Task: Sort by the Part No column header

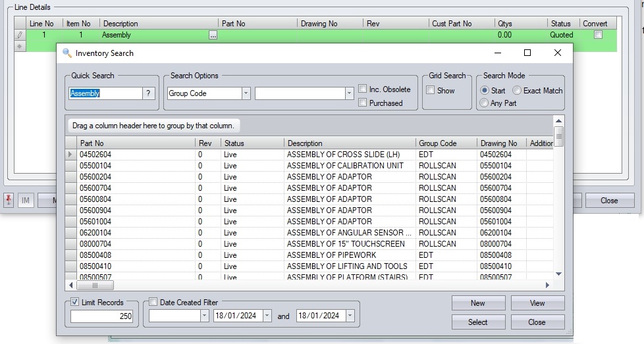Action: pyautogui.click(x=136, y=143)
